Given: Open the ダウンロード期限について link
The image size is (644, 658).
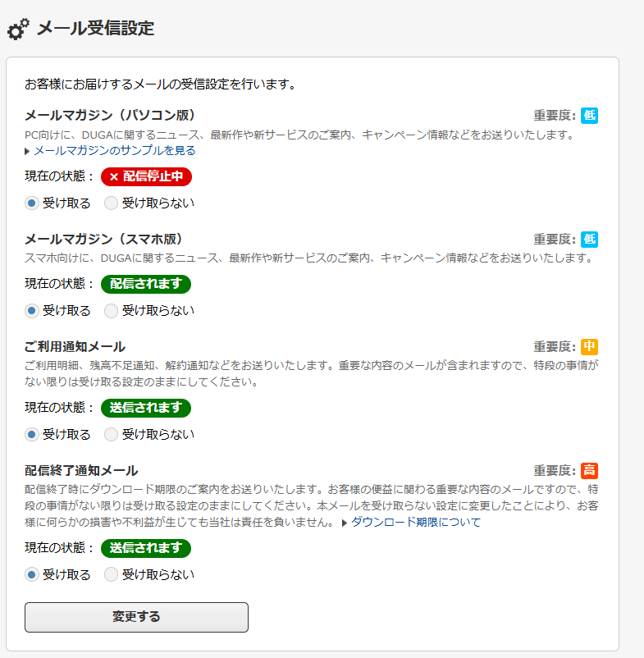Looking at the screenshot, I should pos(416,523).
